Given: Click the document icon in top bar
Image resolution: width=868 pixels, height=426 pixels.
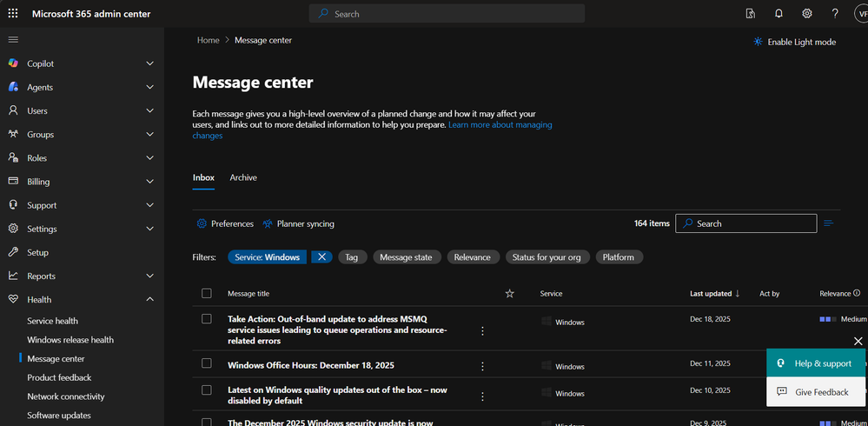Looking at the screenshot, I should [751, 14].
